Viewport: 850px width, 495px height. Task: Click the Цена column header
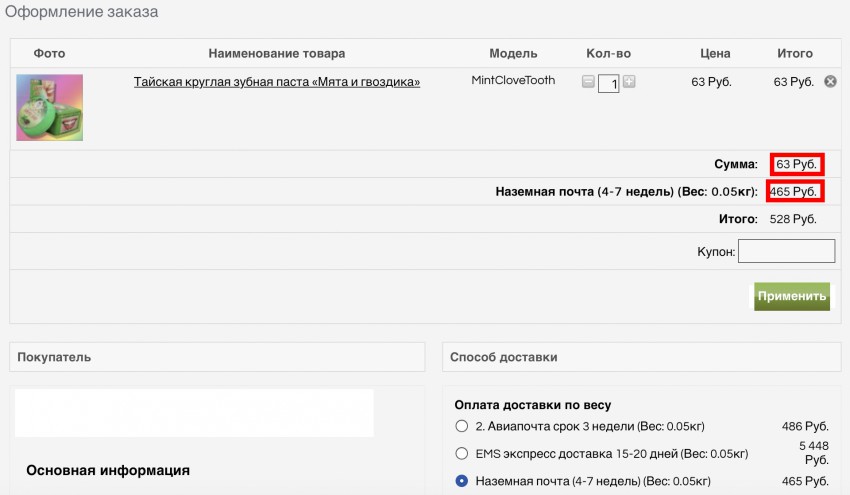click(x=715, y=53)
